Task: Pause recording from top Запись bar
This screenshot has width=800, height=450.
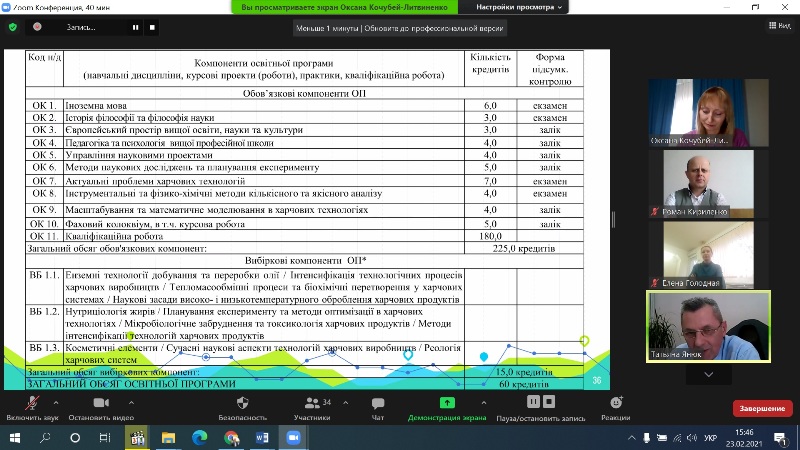Action: point(135,28)
